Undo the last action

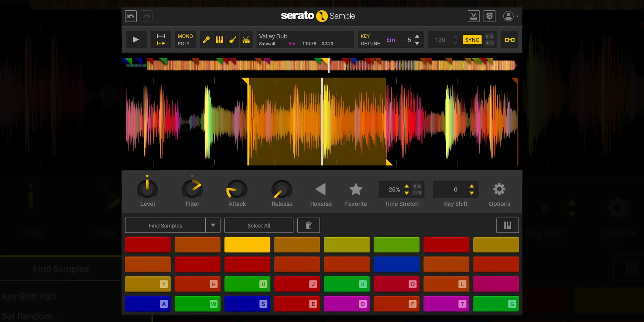[131, 16]
